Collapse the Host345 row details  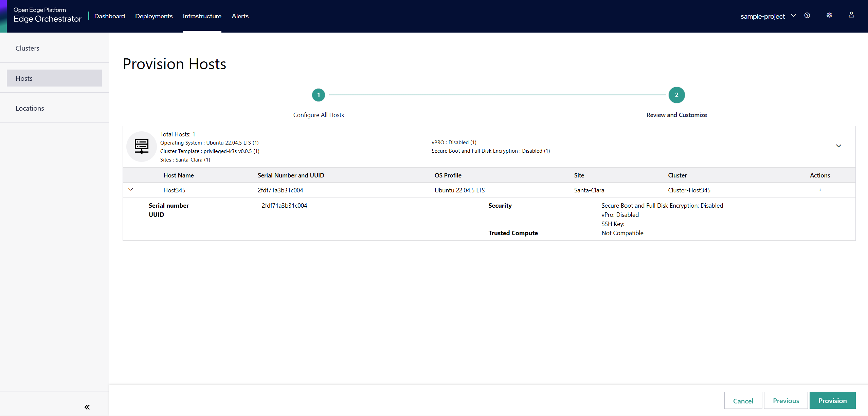pyautogui.click(x=131, y=190)
